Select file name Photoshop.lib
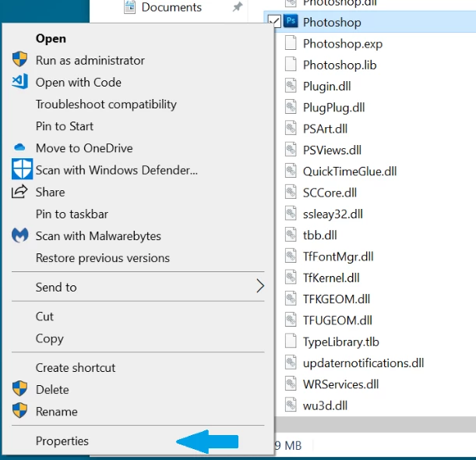The height and width of the screenshot is (460, 476). pos(340,65)
